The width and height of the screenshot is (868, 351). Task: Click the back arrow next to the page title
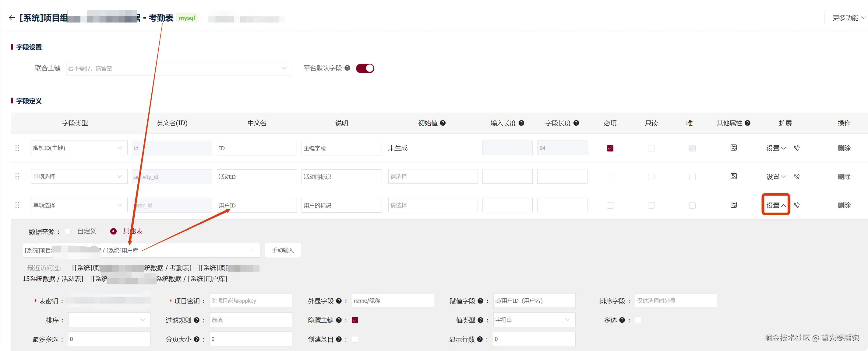pyautogui.click(x=12, y=18)
